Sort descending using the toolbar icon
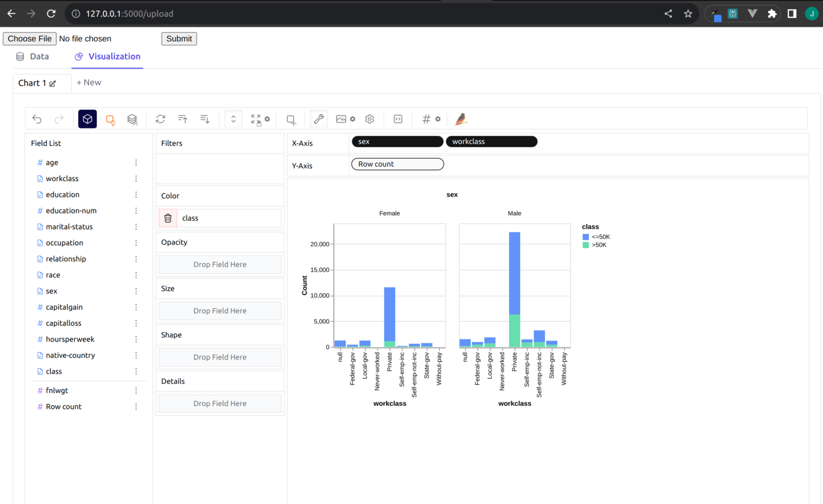The image size is (823, 504). point(205,119)
